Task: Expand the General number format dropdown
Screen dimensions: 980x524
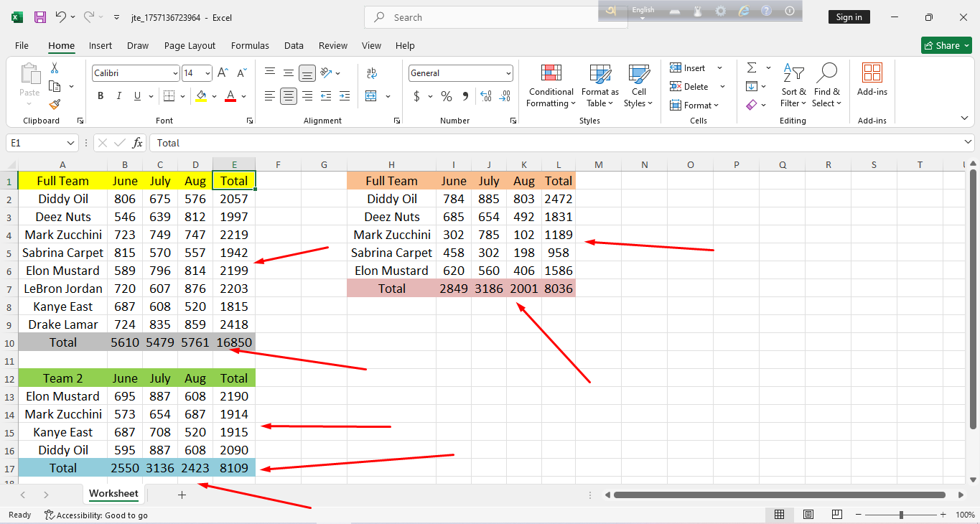Action: click(508, 73)
